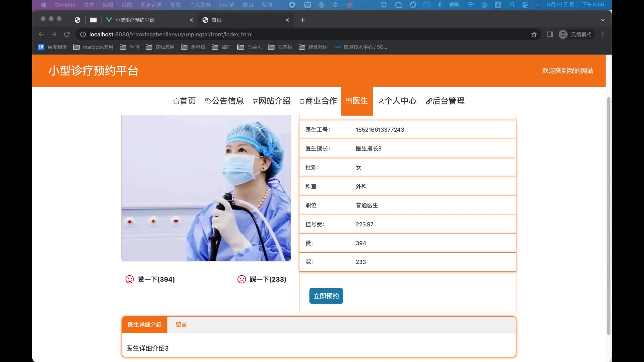
Task: Toggle the side panel icon
Action: point(550,34)
